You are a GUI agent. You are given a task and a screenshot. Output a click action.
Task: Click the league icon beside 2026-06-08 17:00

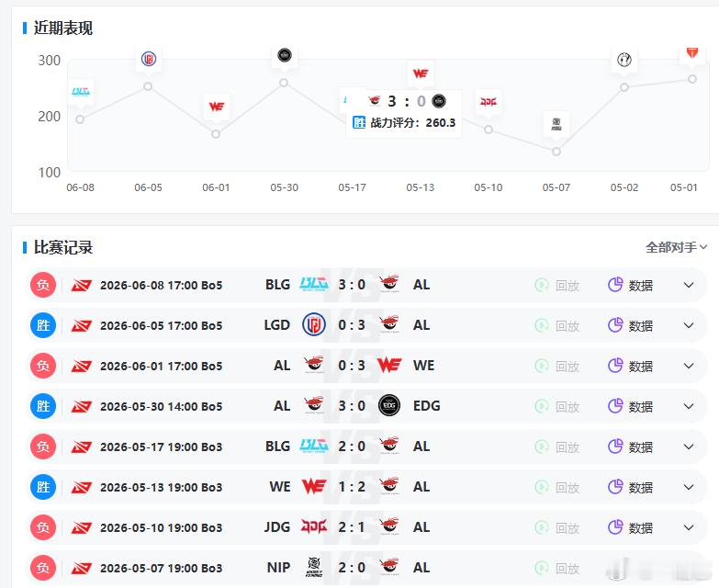click(82, 286)
